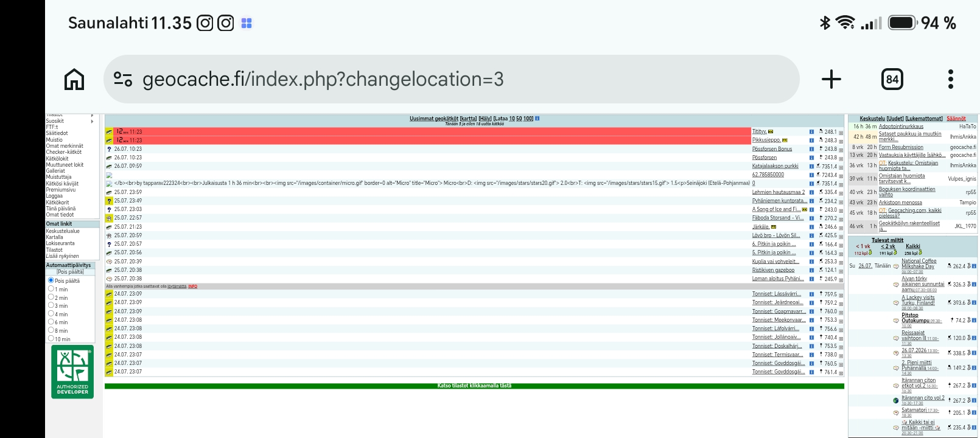Open Galleriat in left menu
The image size is (980, 438).
pyautogui.click(x=55, y=171)
